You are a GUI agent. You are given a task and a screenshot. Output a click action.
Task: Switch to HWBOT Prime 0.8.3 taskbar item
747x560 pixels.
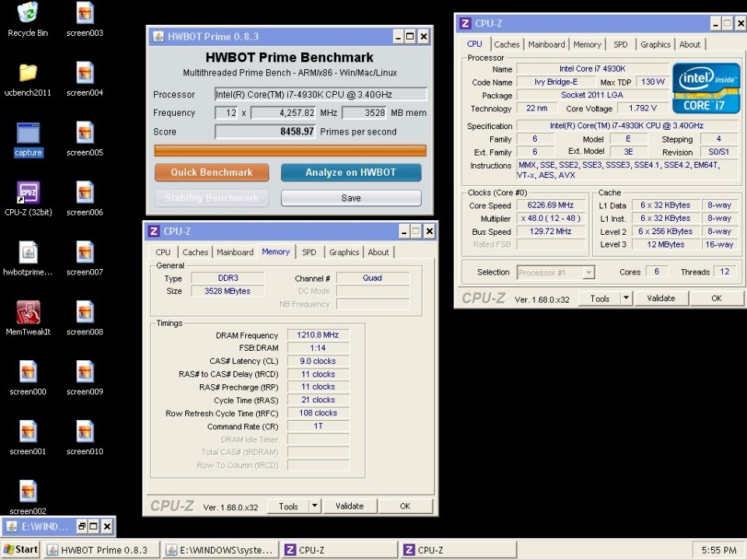point(102,550)
